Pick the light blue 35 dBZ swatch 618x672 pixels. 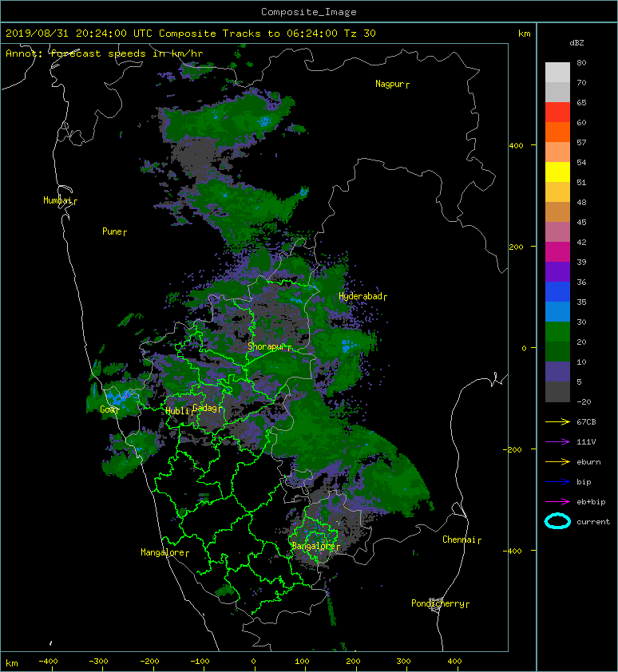click(557, 311)
